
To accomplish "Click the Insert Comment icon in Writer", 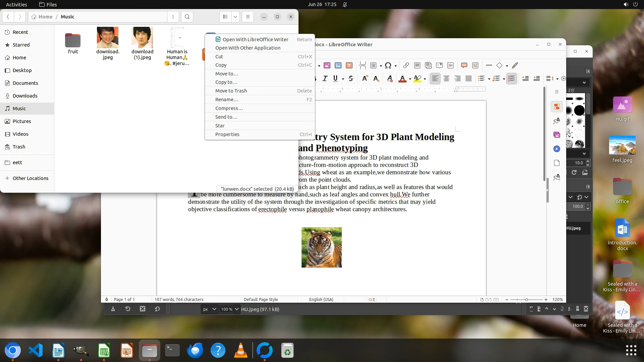I will pyautogui.click(x=464, y=65).
